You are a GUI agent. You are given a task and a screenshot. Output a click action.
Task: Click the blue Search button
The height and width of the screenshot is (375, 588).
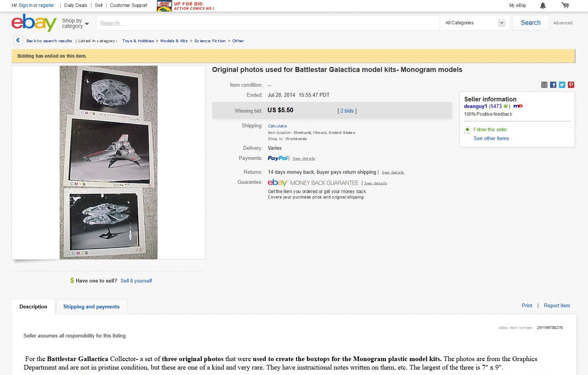[530, 23]
